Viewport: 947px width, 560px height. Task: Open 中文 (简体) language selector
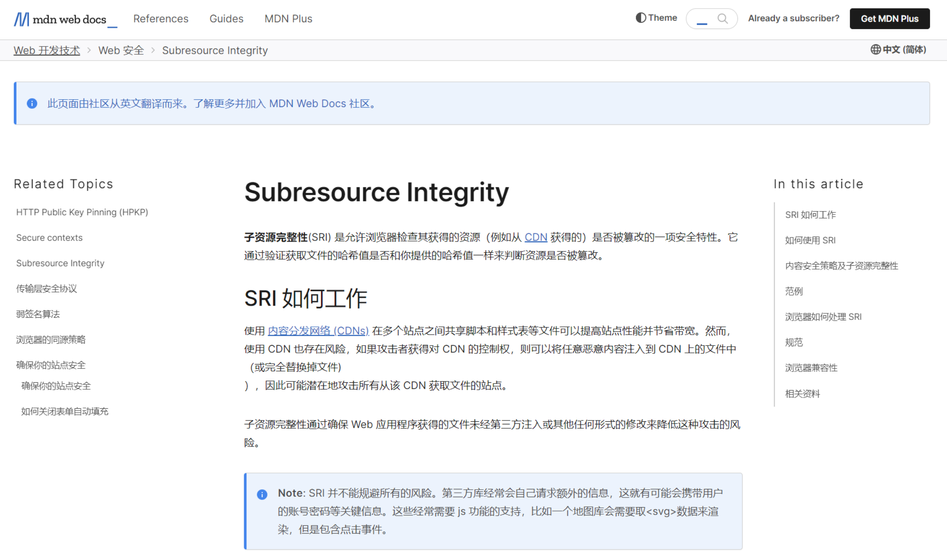[904, 49]
